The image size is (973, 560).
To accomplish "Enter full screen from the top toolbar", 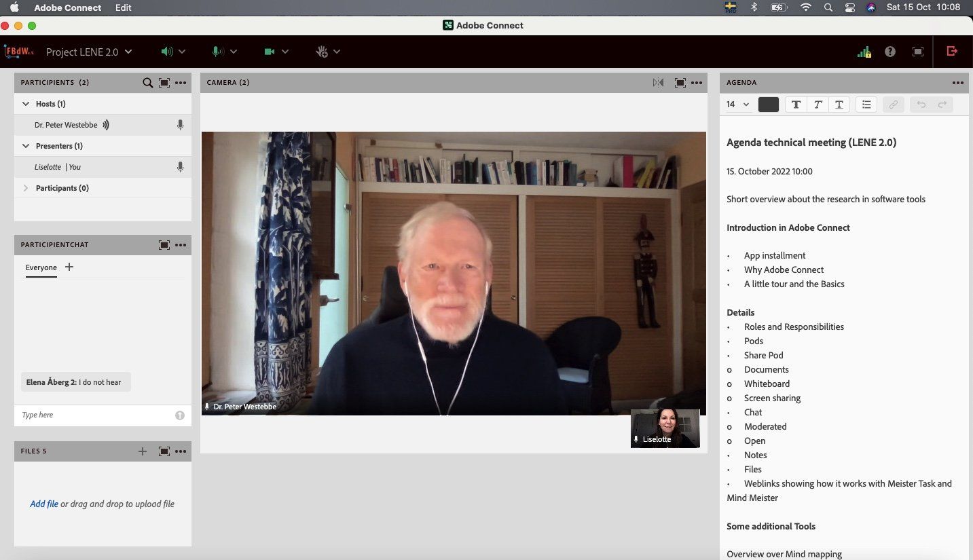I will click(918, 52).
